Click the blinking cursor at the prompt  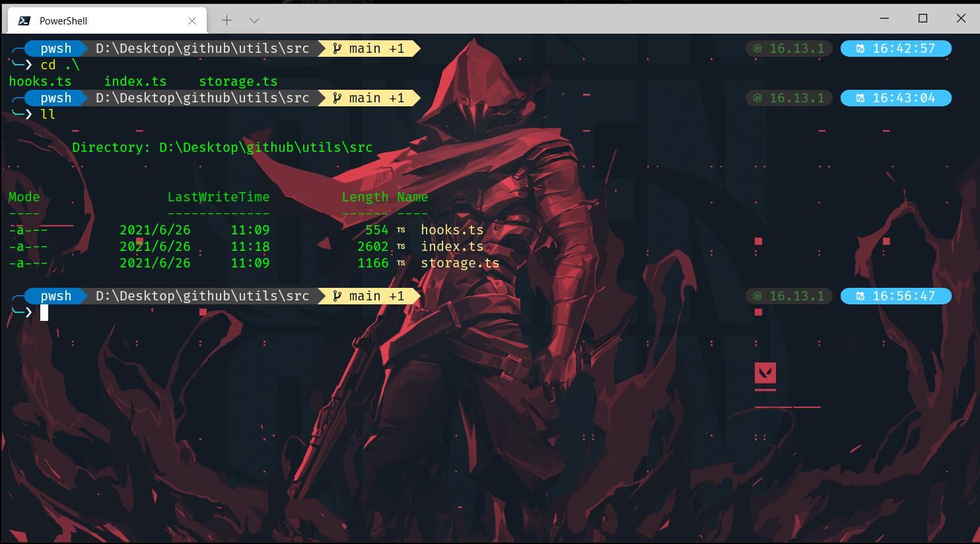44,313
